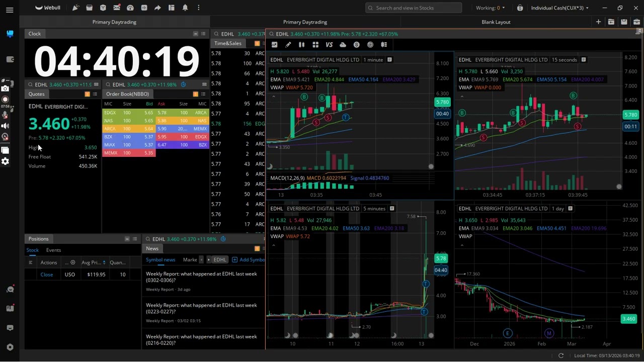Click the Order Book depth toggle icon beside EDHL

click(x=204, y=84)
